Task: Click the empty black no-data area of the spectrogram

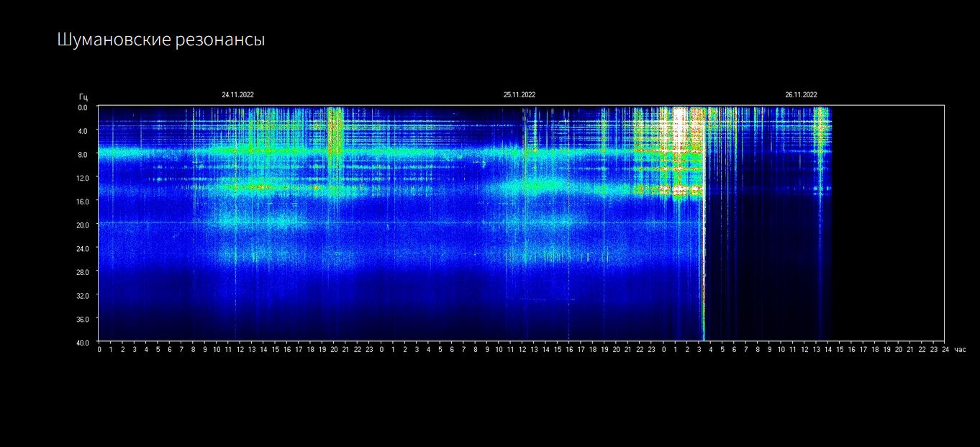Action: (888, 223)
